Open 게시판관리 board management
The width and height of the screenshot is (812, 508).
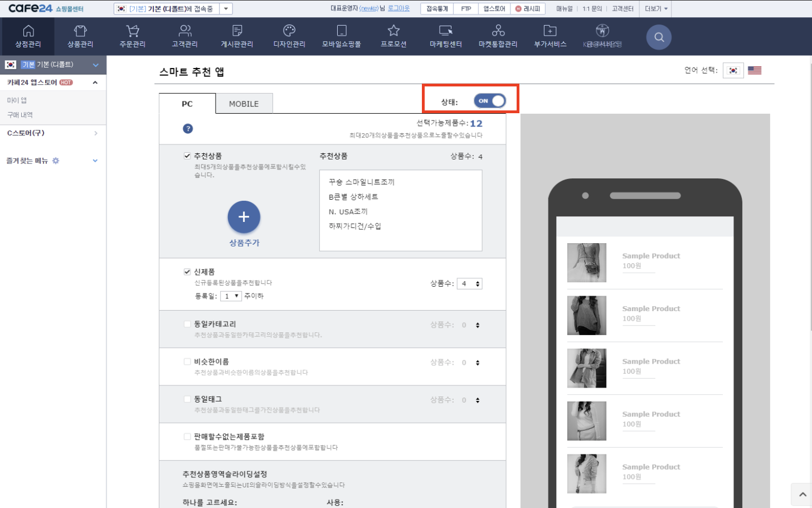coord(237,36)
